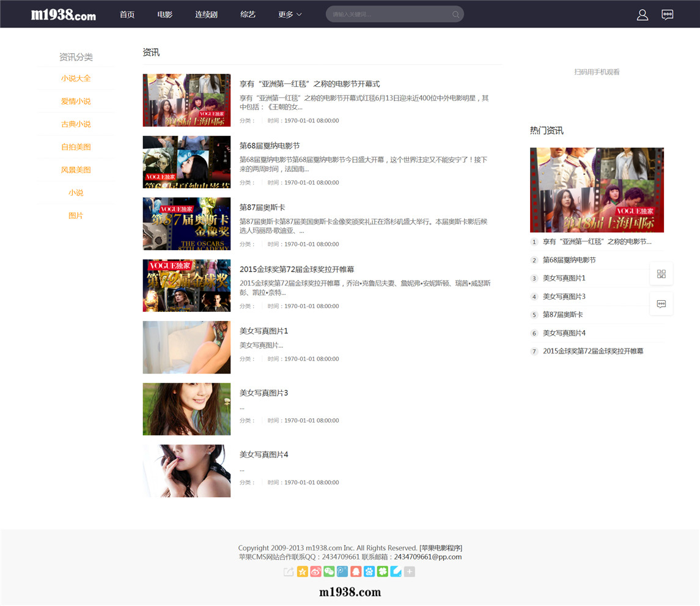Open the 第87届奥斯卡 article thumbnail
The width and height of the screenshot is (700, 606).
pyautogui.click(x=186, y=224)
